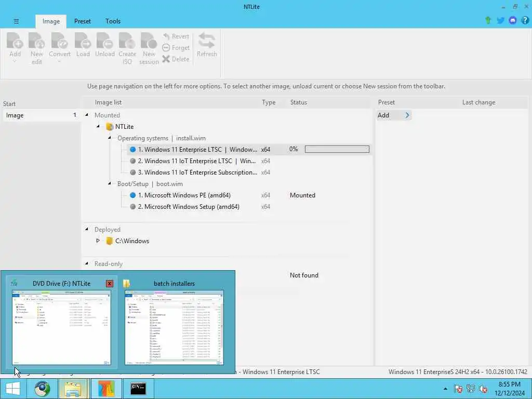Select Microsoft Windows PE (amd64) row
Screen dimensions: 532x399
184,195
